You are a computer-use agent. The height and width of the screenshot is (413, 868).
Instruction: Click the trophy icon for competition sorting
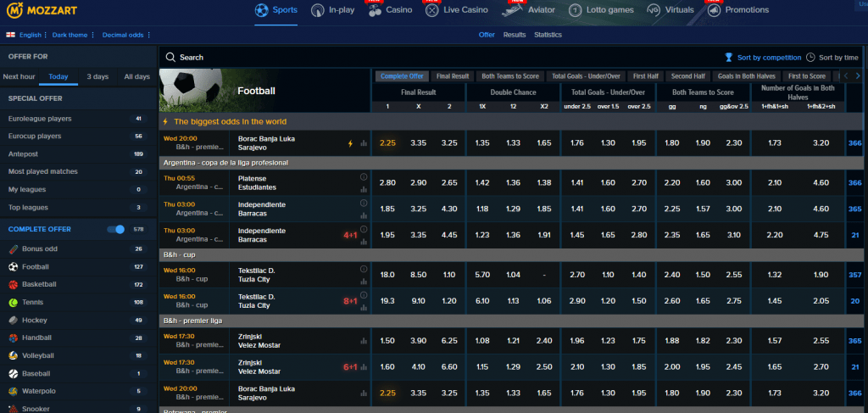(x=729, y=57)
